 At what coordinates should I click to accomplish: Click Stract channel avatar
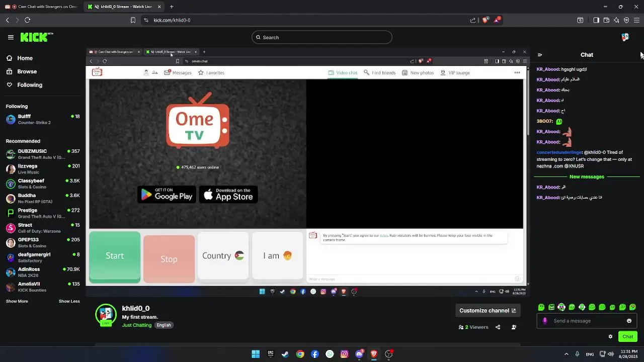pos(11,228)
